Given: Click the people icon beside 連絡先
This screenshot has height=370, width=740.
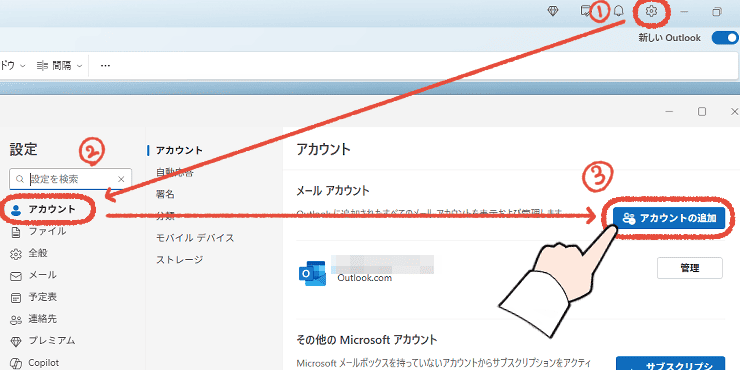Looking at the screenshot, I should point(16,320).
